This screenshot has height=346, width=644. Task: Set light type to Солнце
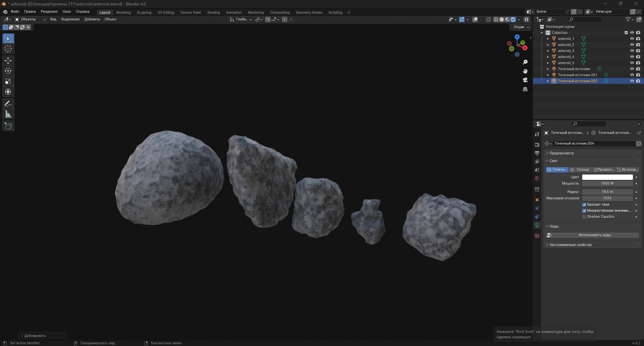(x=580, y=170)
